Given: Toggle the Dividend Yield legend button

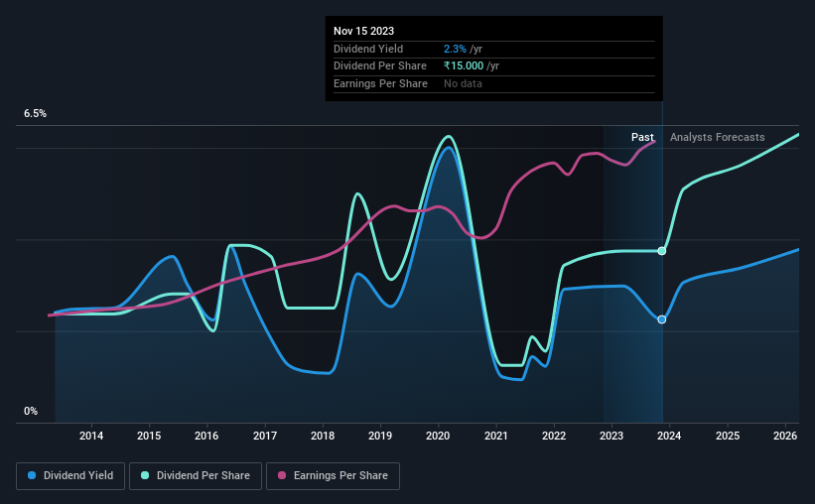Looking at the screenshot, I should tap(70, 476).
